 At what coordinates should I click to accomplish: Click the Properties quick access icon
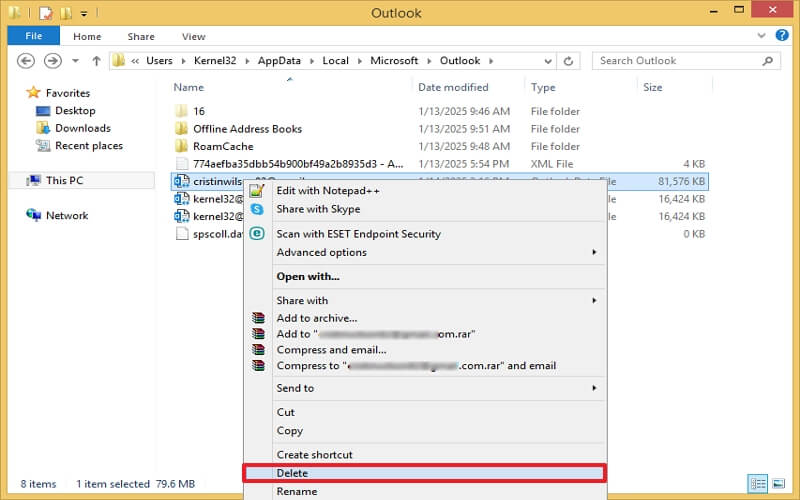46,13
